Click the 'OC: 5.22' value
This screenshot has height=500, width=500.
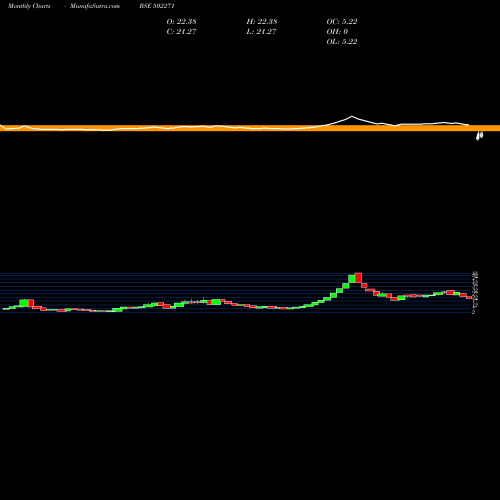pyautogui.click(x=342, y=21)
